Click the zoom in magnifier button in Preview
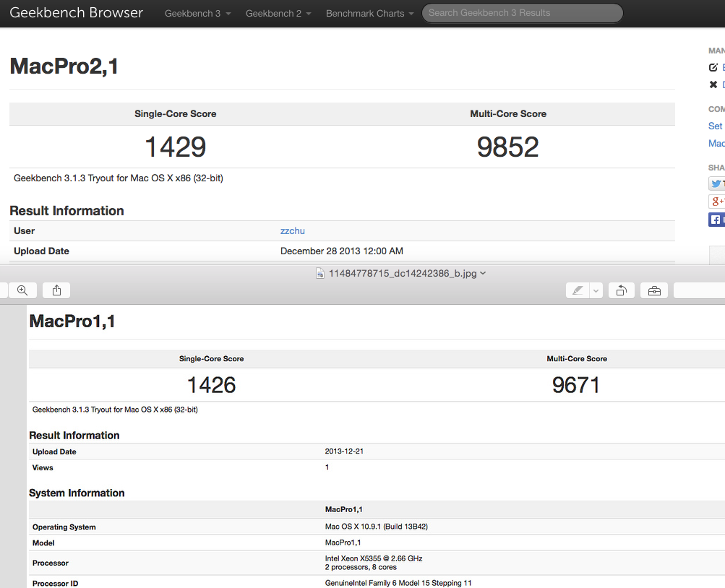The image size is (725, 588). pos(22,290)
